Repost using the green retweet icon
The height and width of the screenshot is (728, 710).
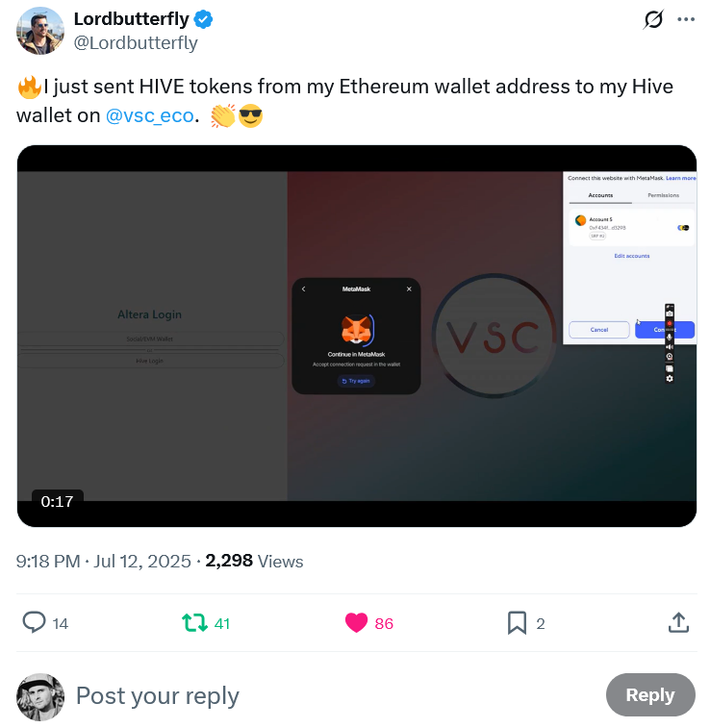[194, 622]
